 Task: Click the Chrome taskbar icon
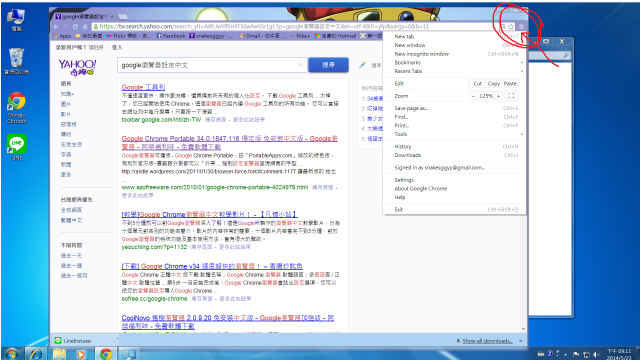tap(106, 354)
